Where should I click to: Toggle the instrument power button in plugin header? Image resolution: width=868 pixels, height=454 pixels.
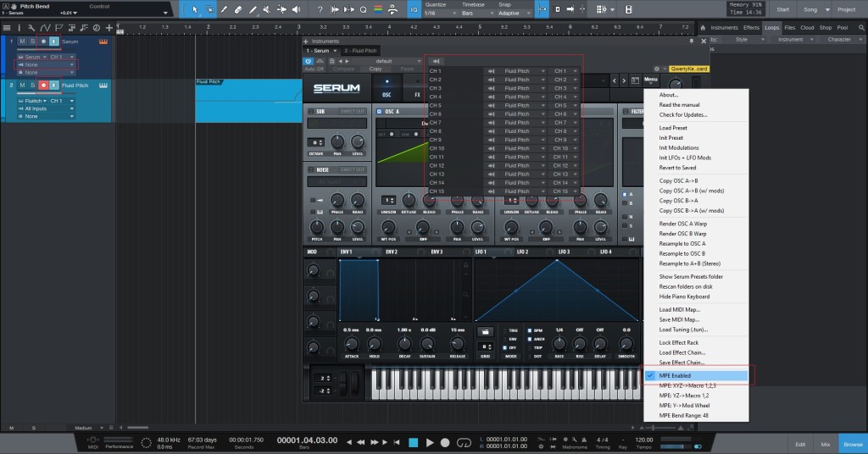[x=309, y=61]
